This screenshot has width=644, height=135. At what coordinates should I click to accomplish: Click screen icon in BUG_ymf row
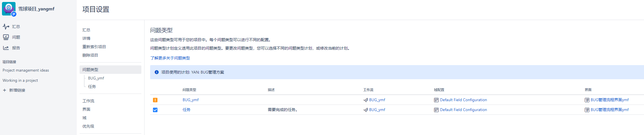click(587, 100)
